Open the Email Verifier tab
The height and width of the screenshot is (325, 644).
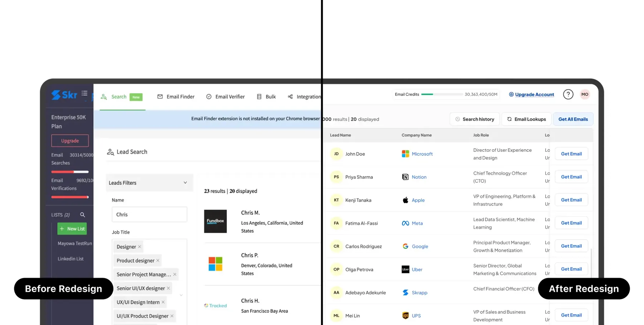click(226, 97)
